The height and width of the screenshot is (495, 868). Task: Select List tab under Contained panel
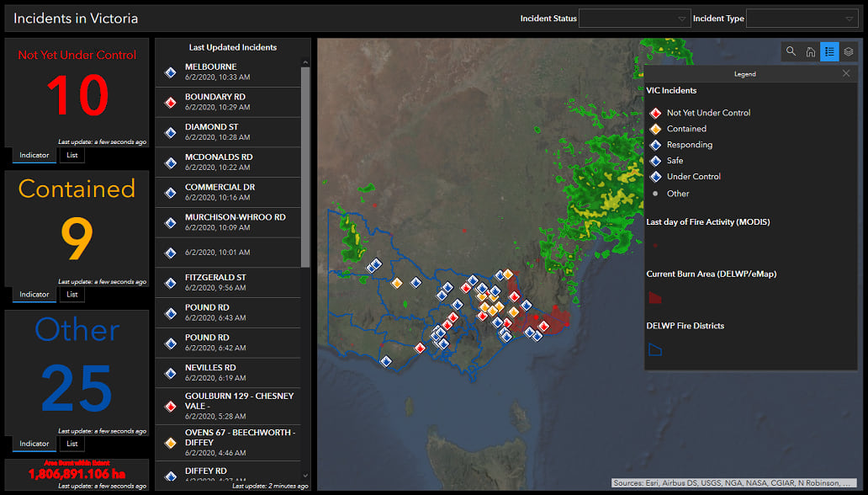[72, 295]
